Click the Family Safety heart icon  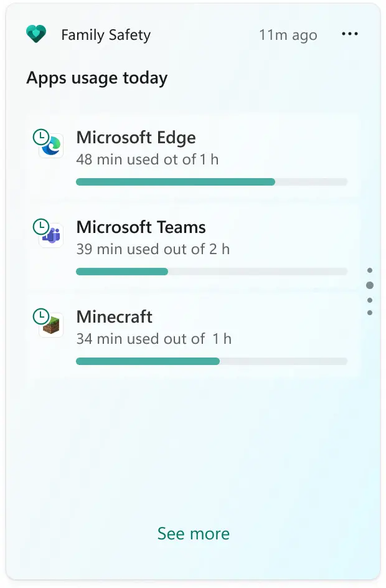(36, 35)
